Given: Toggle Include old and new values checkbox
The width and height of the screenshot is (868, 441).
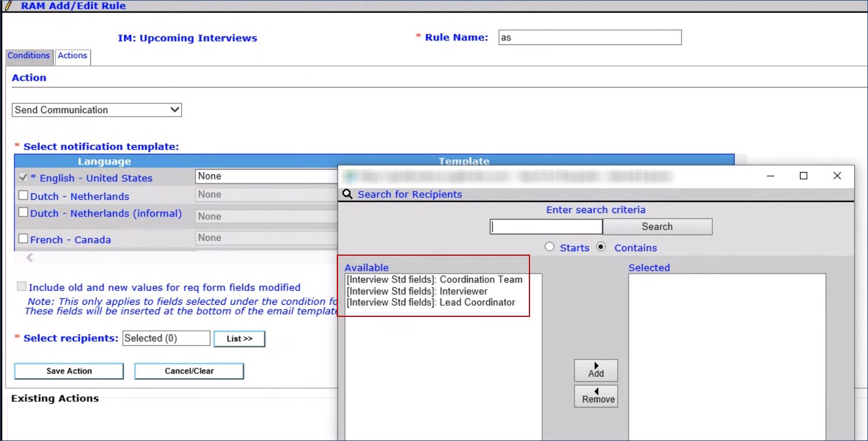Looking at the screenshot, I should pos(22,286).
